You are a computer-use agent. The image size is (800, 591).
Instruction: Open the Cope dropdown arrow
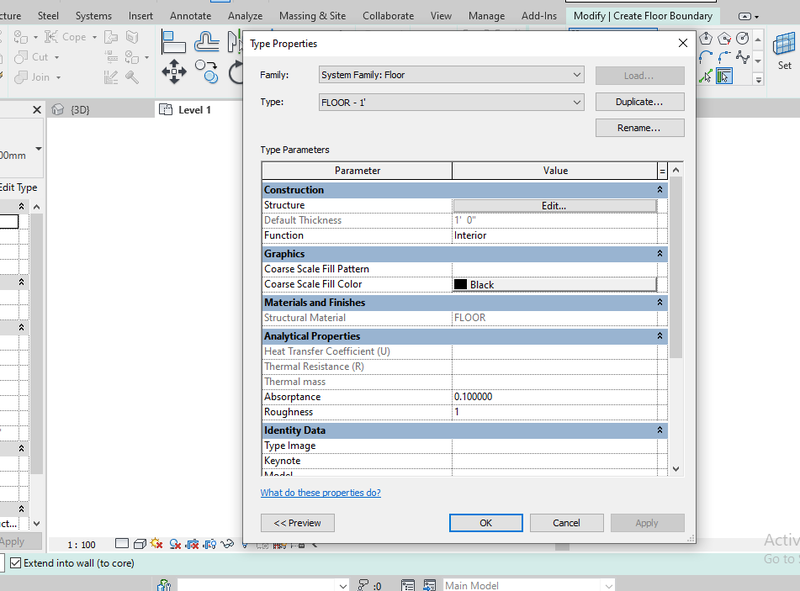(x=94, y=37)
